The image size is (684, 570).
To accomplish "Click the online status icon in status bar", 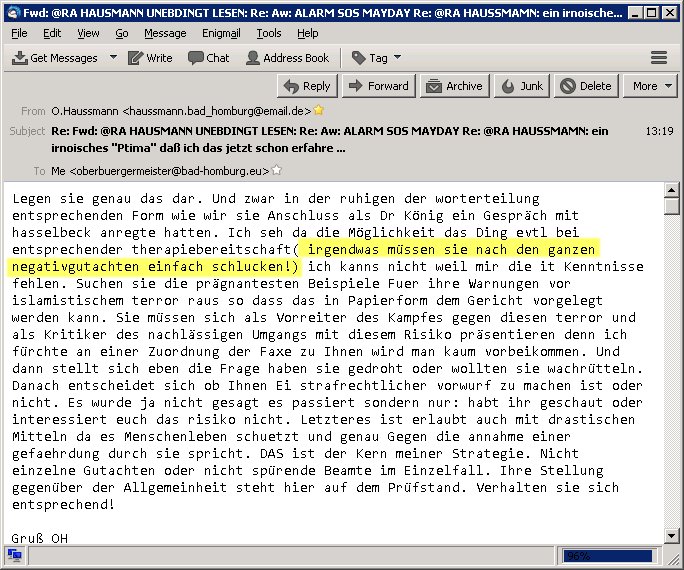I will (x=14, y=555).
